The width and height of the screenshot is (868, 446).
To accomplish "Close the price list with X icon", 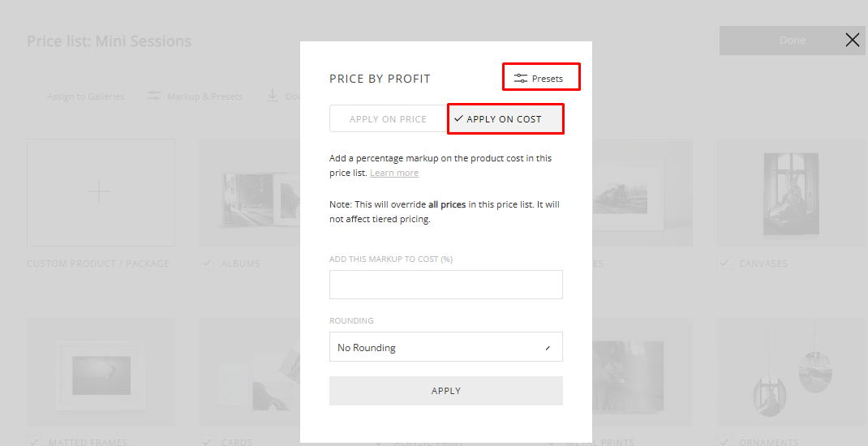I will coord(852,40).
